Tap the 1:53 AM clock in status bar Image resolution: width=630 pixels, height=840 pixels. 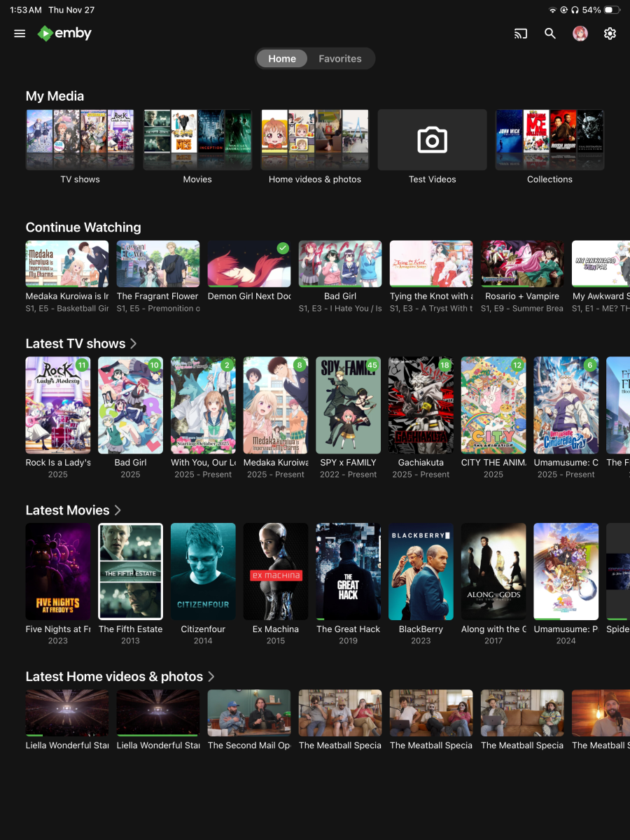[26, 10]
